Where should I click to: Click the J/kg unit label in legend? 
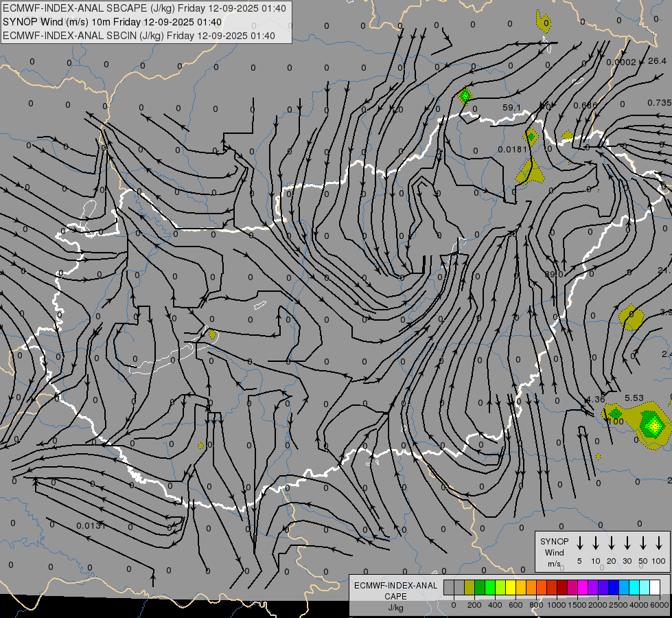pos(395,608)
